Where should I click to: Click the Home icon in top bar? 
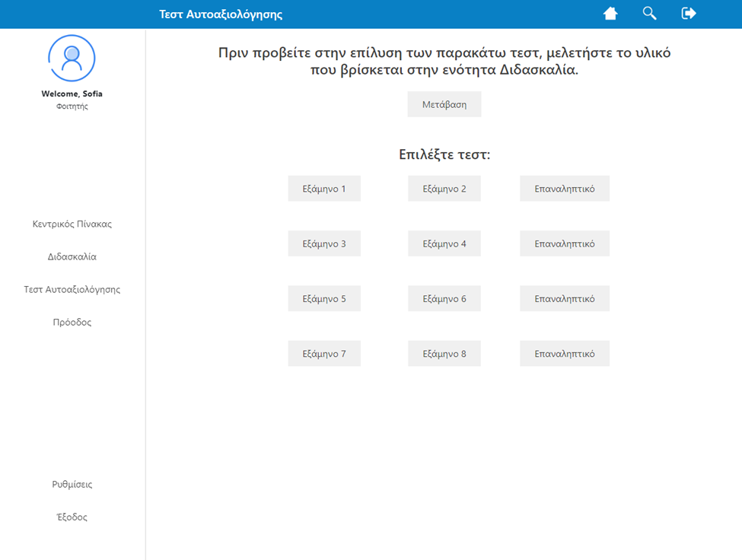[610, 13]
